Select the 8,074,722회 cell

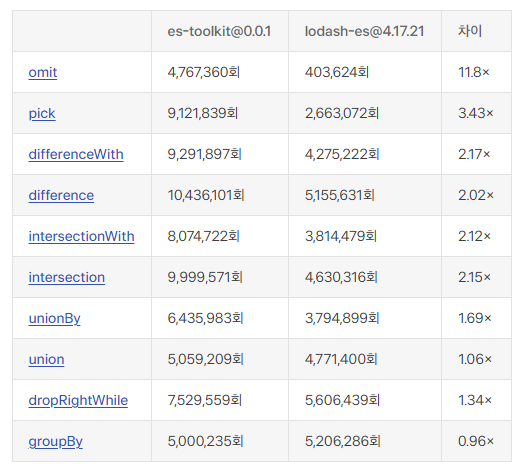(x=220, y=236)
